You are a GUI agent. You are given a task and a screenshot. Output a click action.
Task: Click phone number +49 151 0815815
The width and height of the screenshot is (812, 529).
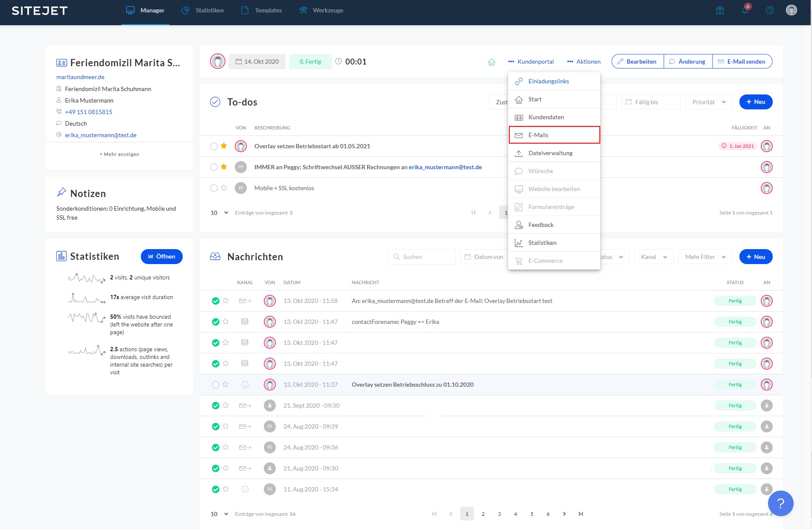point(89,112)
